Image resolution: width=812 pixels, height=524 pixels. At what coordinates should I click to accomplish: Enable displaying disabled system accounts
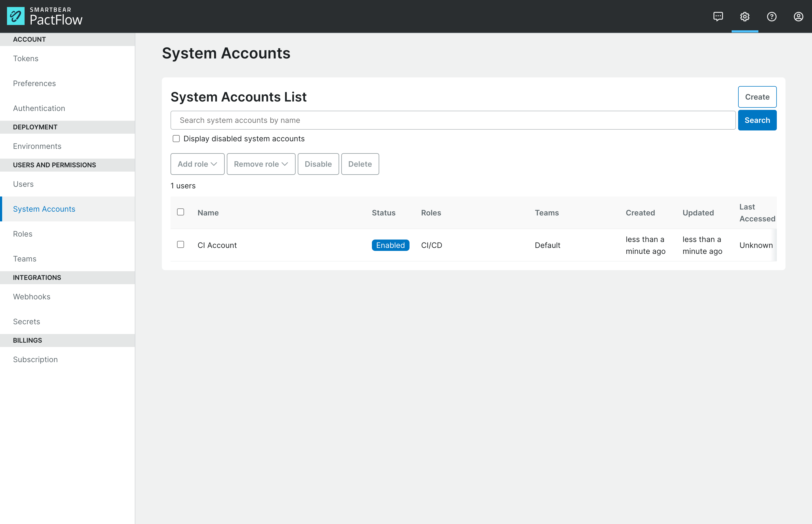tap(176, 139)
